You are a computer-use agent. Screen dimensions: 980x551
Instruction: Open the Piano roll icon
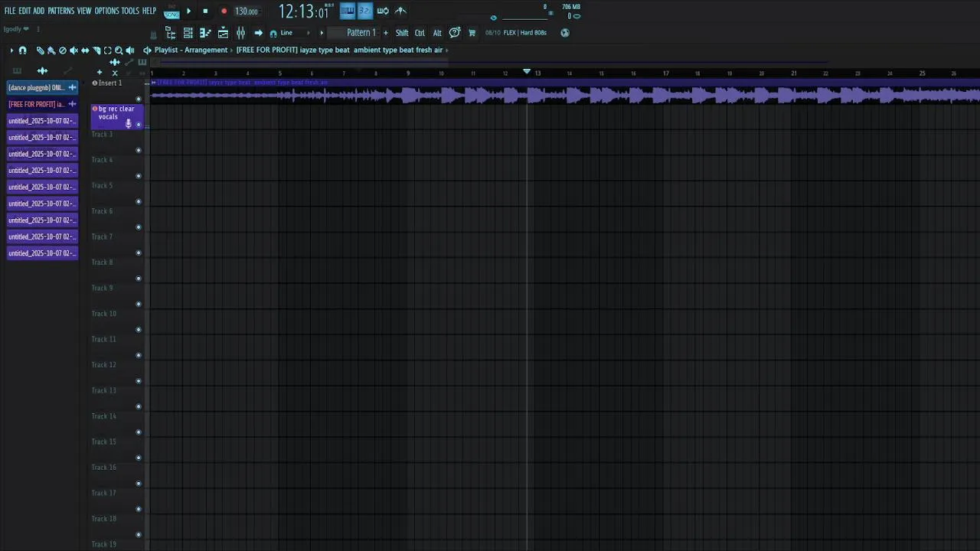point(205,33)
